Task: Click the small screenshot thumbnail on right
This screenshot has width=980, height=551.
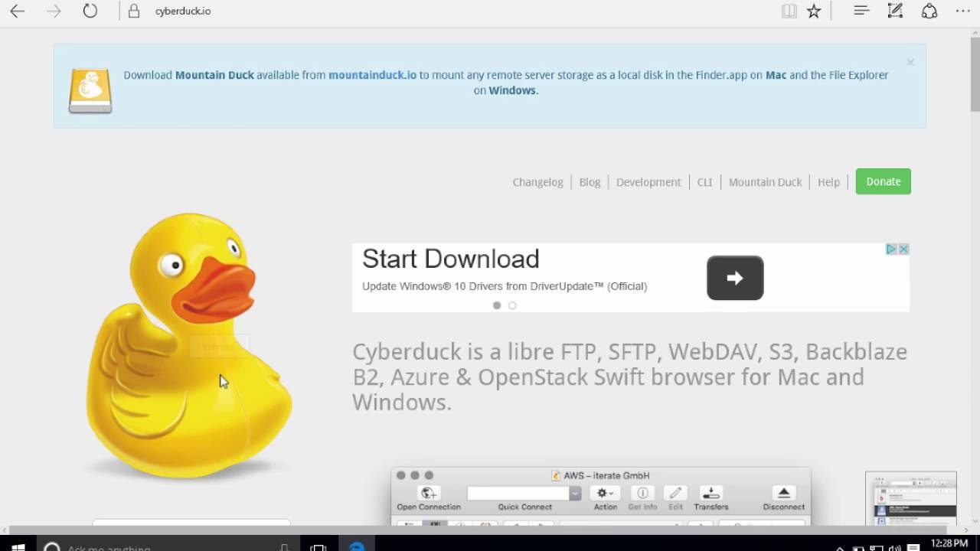Action: pos(911,499)
